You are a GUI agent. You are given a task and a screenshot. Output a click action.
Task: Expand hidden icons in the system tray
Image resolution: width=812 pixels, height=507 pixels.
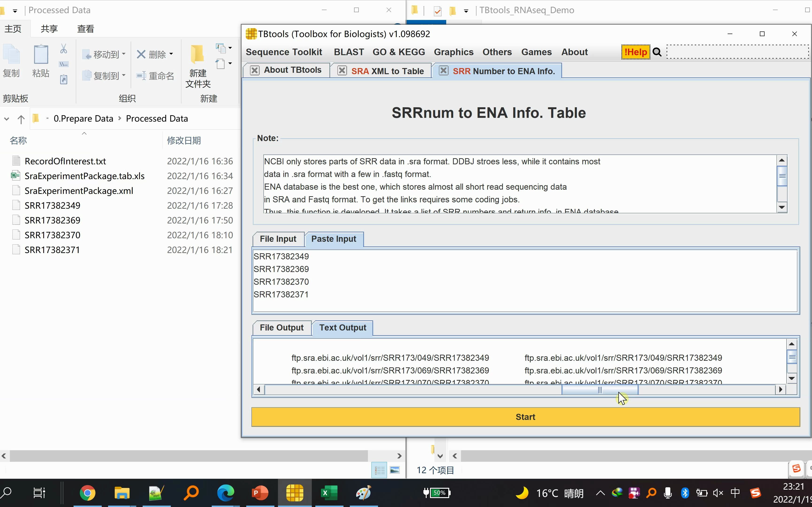click(x=600, y=493)
